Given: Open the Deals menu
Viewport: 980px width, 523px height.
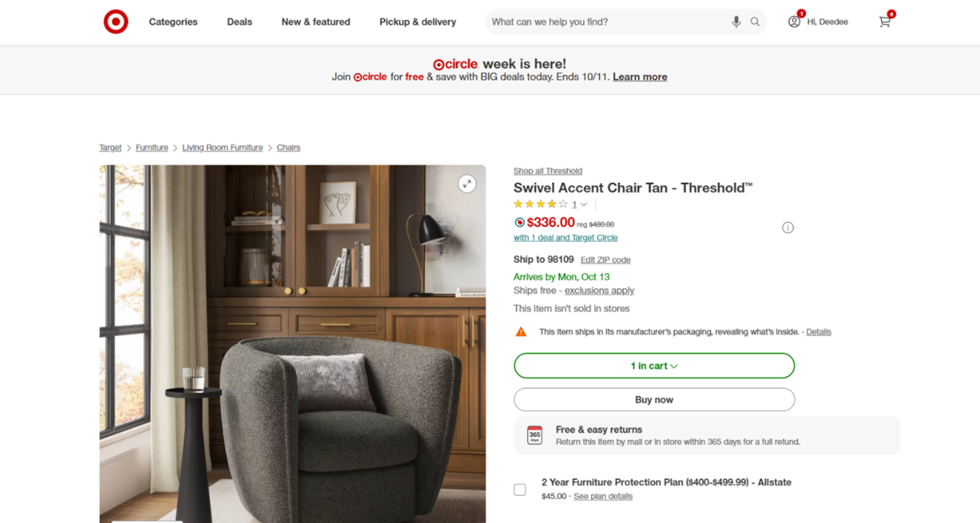Looking at the screenshot, I should point(240,22).
